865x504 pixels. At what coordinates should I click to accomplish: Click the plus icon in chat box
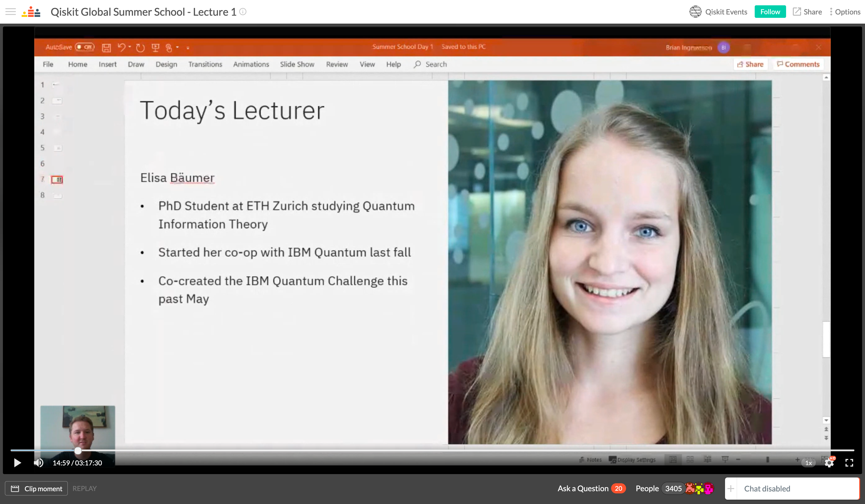pyautogui.click(x=731, y=489)
